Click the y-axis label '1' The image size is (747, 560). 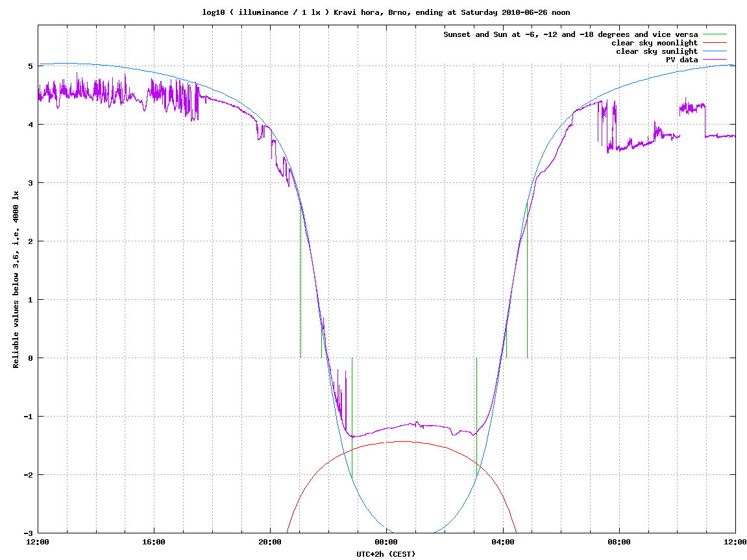click(x=31, y=300)
